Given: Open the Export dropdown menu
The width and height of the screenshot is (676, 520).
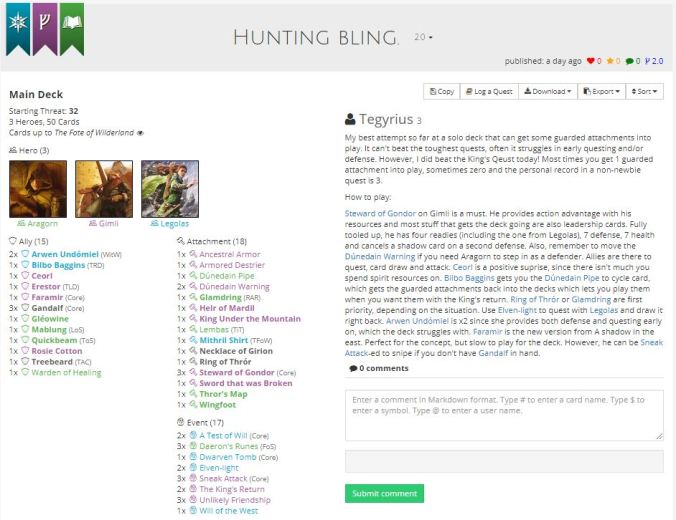Looking at the screenshot, I should click(x=601, y=91).
